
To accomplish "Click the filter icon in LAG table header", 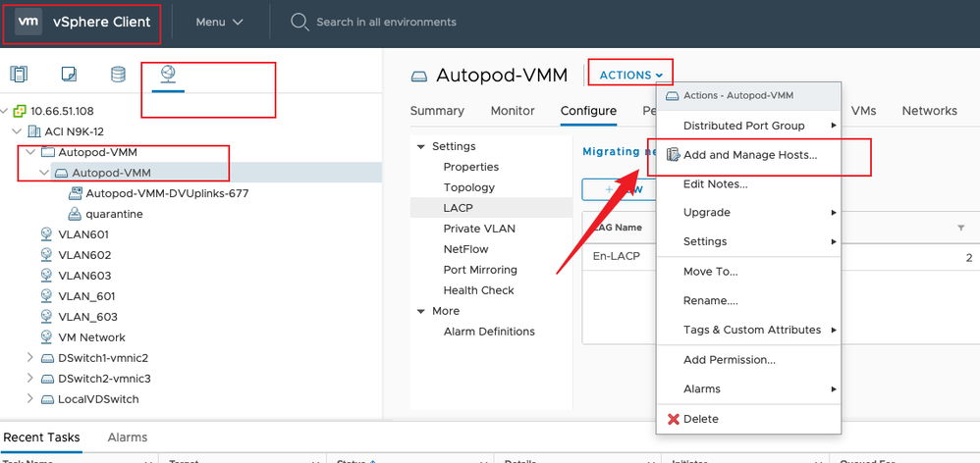I will (960, 229).
